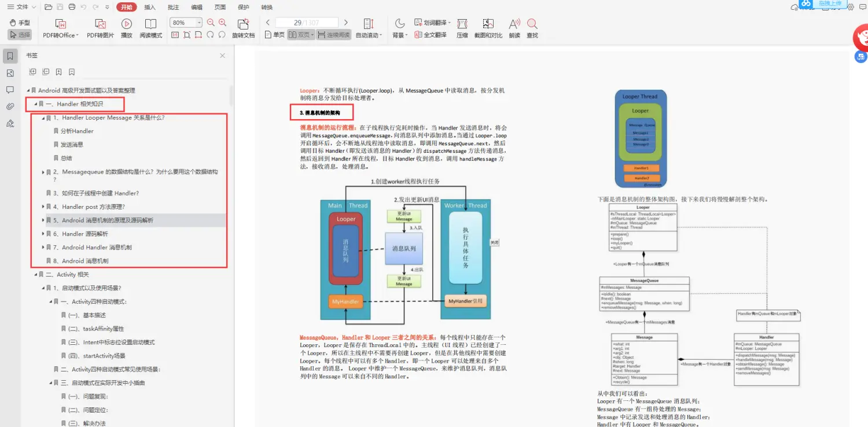Open the thumbnails panel in left sidebar
The image size is (868, 427).
pyautogui.click(x=10, y=73)
